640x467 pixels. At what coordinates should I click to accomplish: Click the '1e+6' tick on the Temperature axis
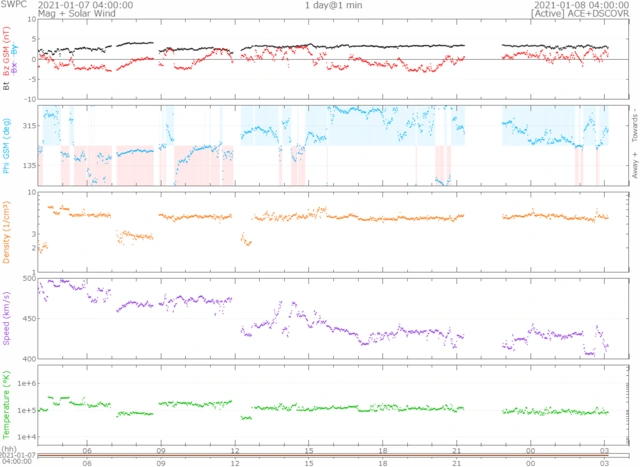[27, 383]
